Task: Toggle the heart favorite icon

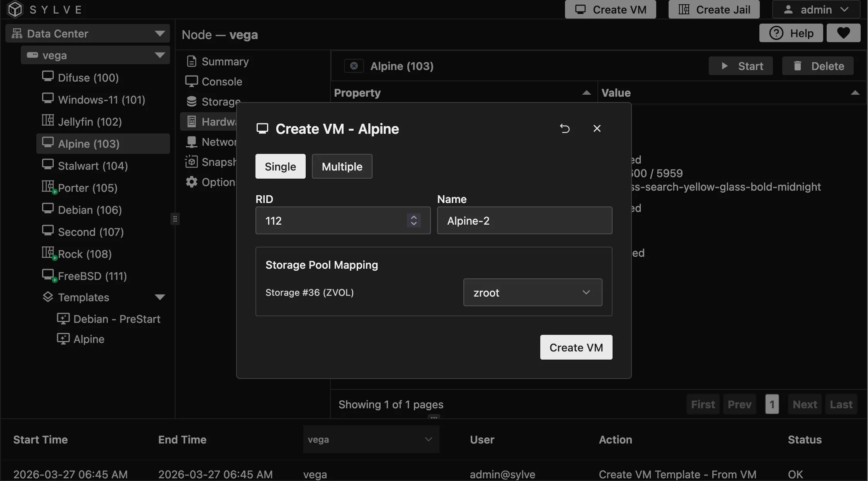Action: click(x=844, y=33)
